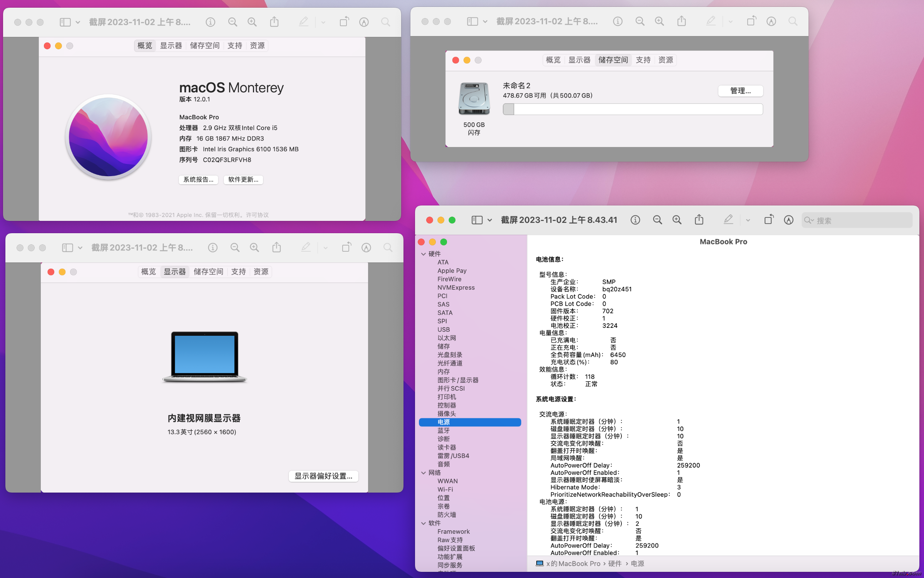Select Wi-Fi in network tree
Screen dimensions: 924x578
pos(445,489)
